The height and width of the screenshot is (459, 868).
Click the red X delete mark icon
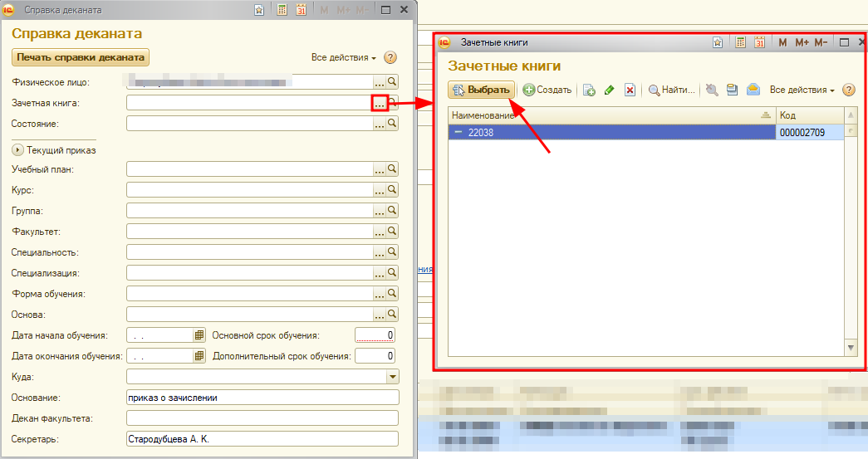pos(630,90)
